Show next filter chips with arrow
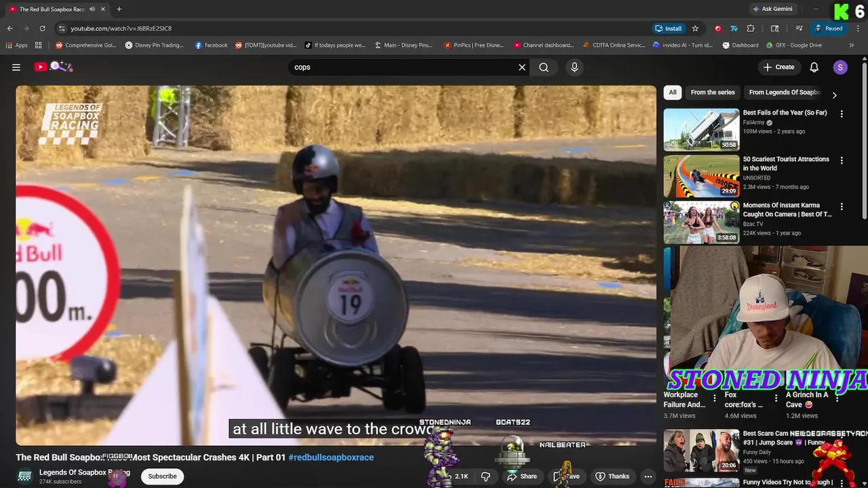The height and width of the screenshot is (488, 868). point(834,96)
